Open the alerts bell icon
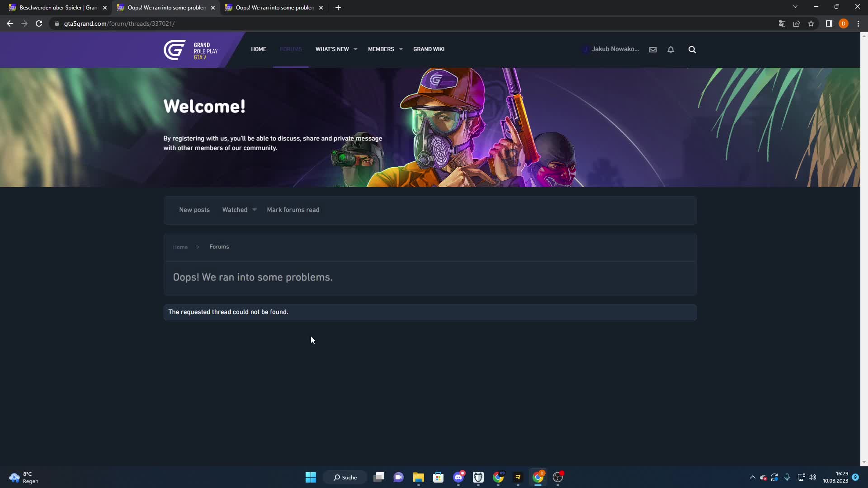The height and width of the screenshot is (488, 868). click(x=671, y=50)
